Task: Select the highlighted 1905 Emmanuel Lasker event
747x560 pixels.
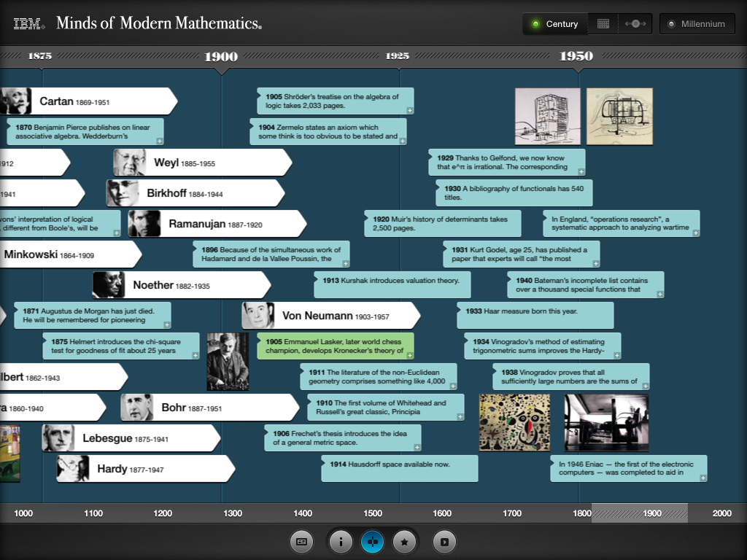Action: coord(335,346)
